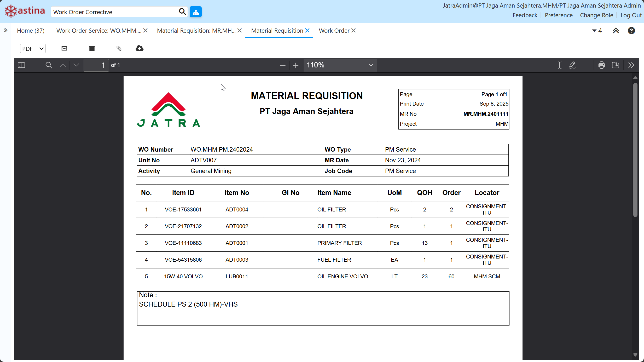Click the Change Role link
The image size is (644, 362).
point(596,15)
